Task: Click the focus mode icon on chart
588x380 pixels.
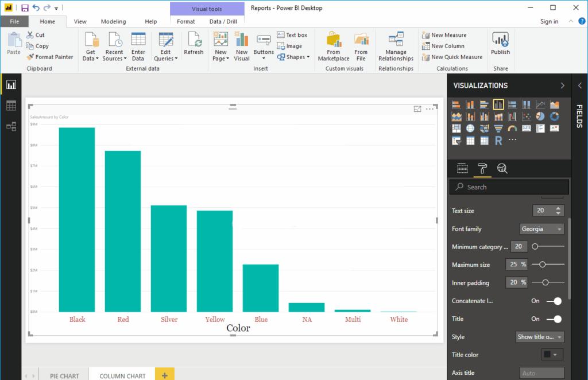Action: coord(417,109)
